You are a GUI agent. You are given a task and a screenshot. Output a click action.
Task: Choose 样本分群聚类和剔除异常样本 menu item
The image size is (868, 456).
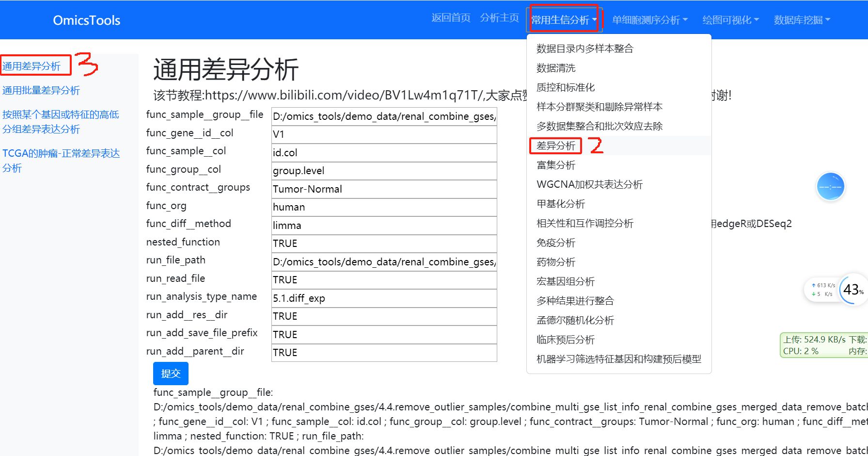click(619, 107)
